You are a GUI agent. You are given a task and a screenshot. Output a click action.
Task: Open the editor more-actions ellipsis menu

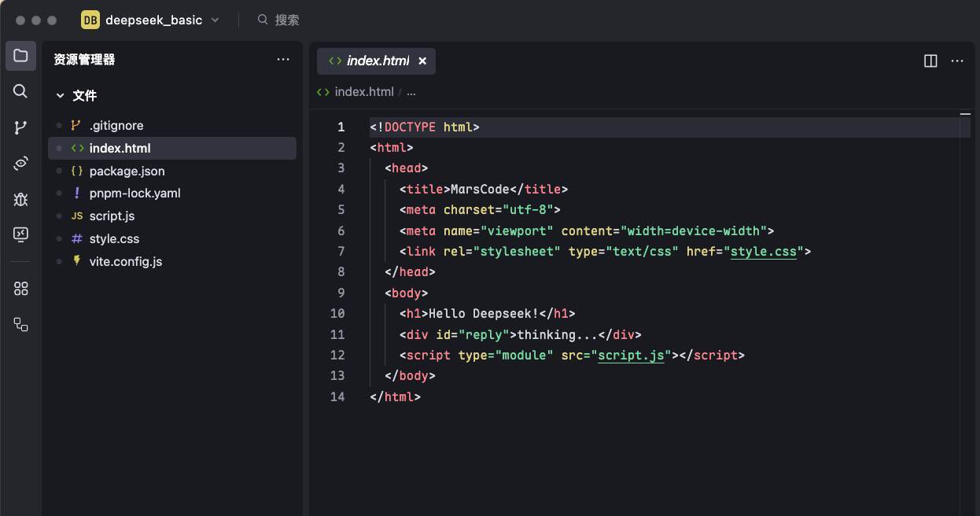pos(957,61)
